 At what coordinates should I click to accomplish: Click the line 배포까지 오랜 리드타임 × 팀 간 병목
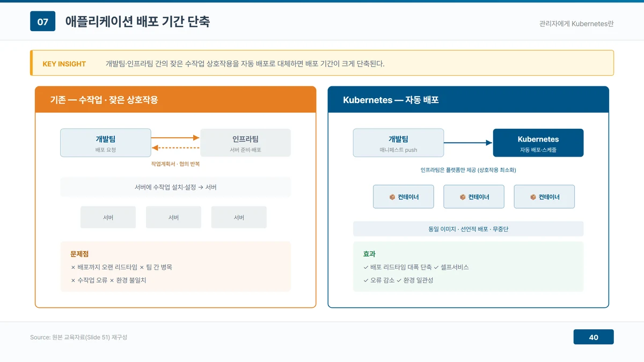[x=122, y=267]
